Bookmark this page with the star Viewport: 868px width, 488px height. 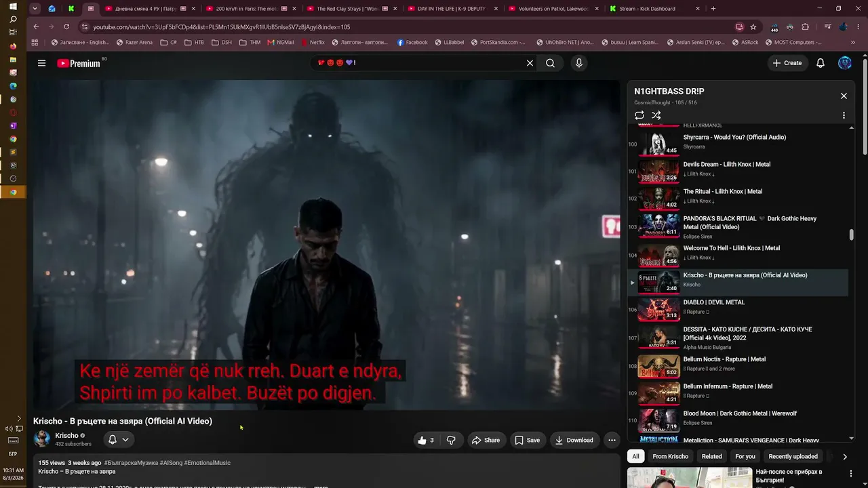[x=753, y=26]
